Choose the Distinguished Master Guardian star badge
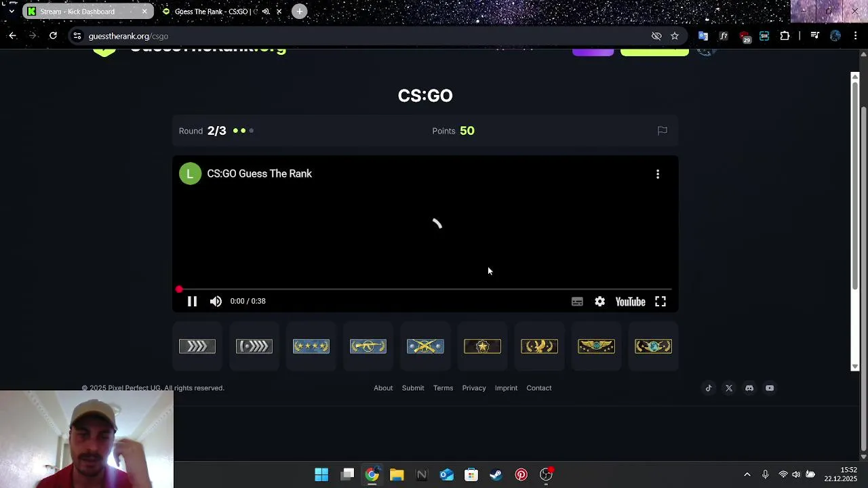 coord(482,346)
